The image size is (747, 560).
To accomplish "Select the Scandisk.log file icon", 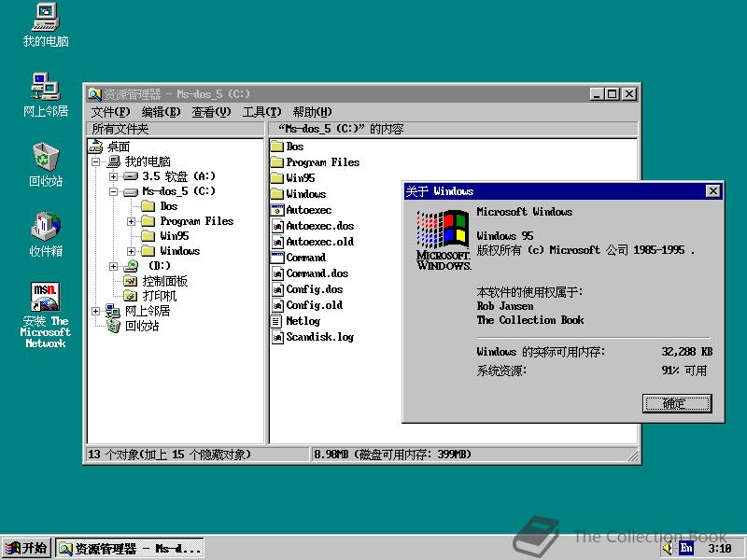I will click(277, 337).
